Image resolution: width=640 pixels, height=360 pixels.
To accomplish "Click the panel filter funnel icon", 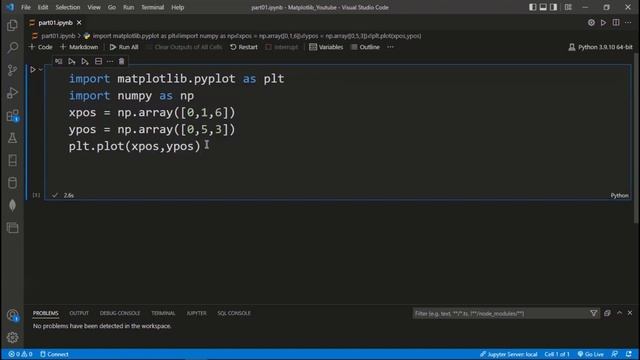I will [593, 313].
